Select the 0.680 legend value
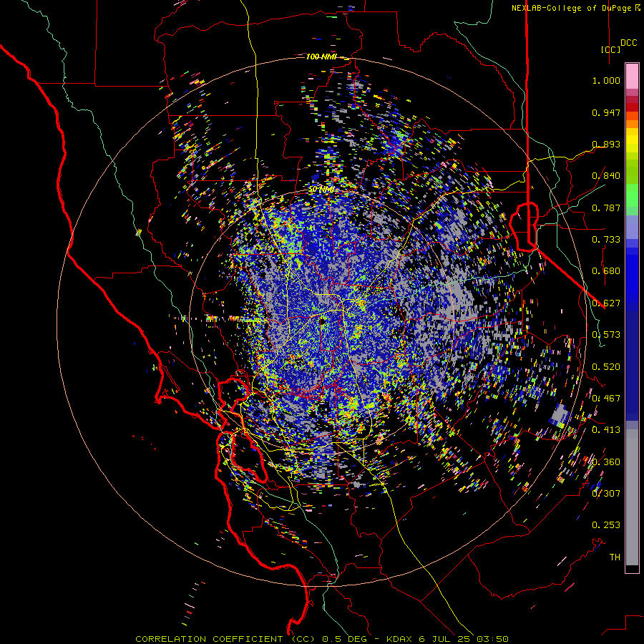Viewport: 644px width, 644px height. pyautogui.click(x=606, y=271)
